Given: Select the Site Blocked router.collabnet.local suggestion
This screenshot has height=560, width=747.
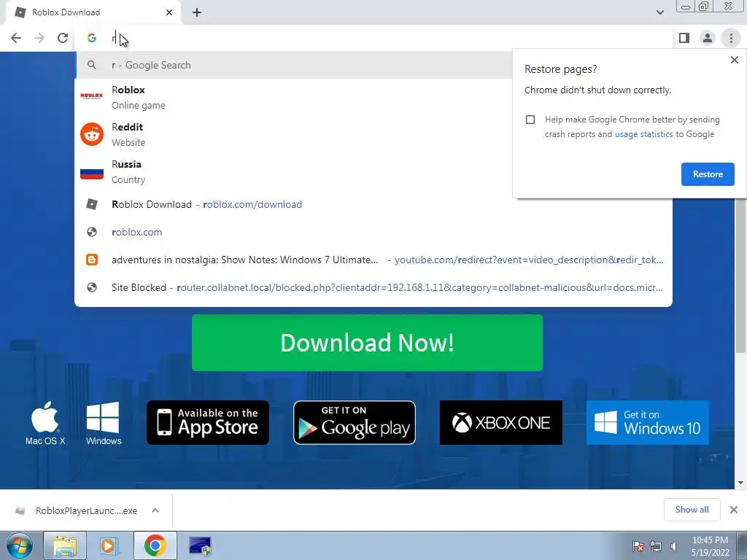Looking at the screenshot, I should coord(373,287).
